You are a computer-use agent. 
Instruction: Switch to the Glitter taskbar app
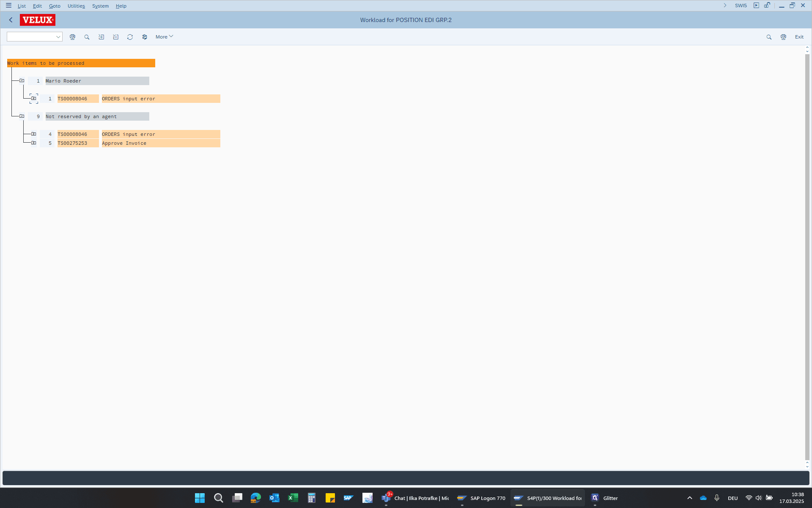(604, 498)
